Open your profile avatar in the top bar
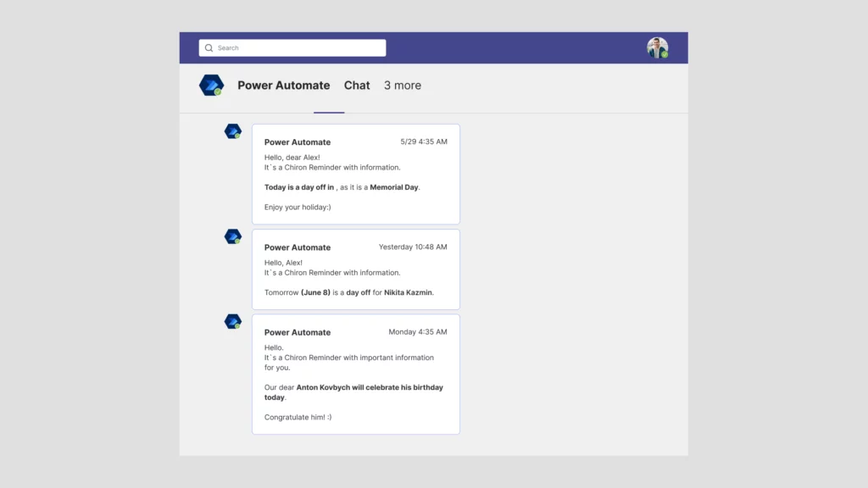The width and height of the screenshot is (868, 488). pos(657,47)
